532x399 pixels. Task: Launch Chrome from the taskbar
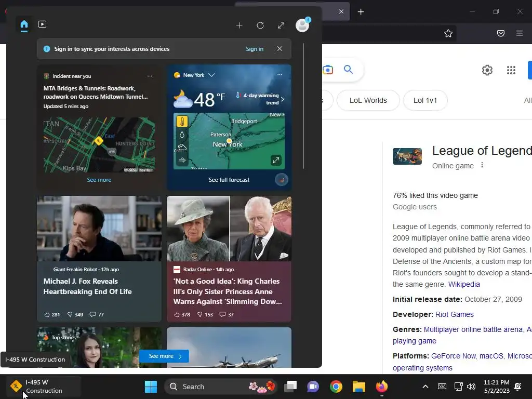pyautogui.click(x=336, y=387)
